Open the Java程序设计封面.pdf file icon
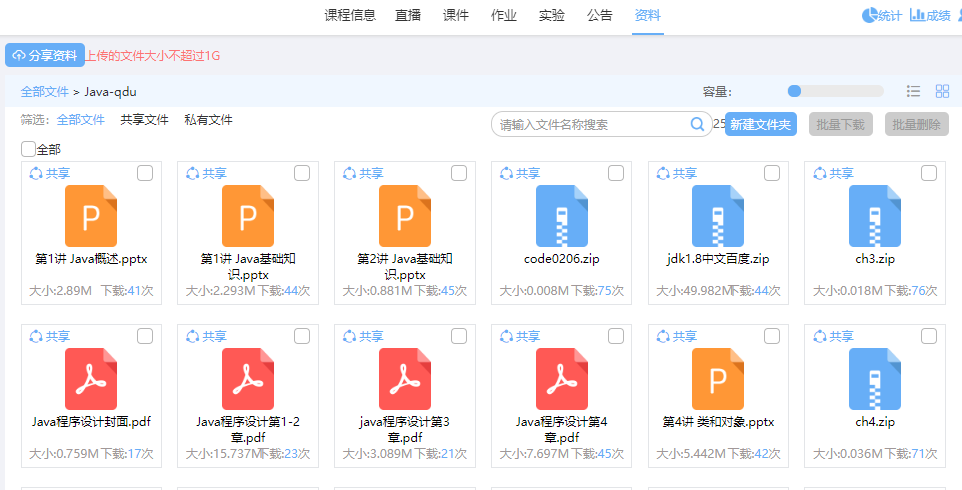The width and height of the screenshot is (962, 490). 91,379
